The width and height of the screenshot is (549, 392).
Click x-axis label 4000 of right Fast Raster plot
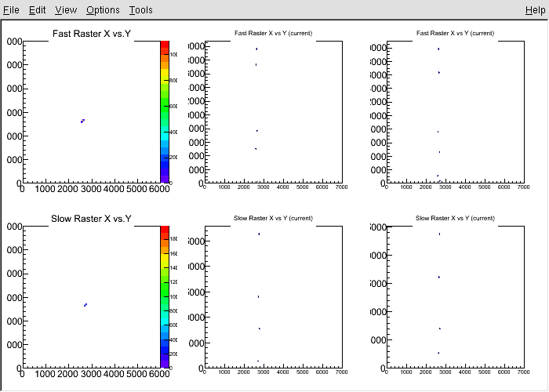tap(464, 187)
